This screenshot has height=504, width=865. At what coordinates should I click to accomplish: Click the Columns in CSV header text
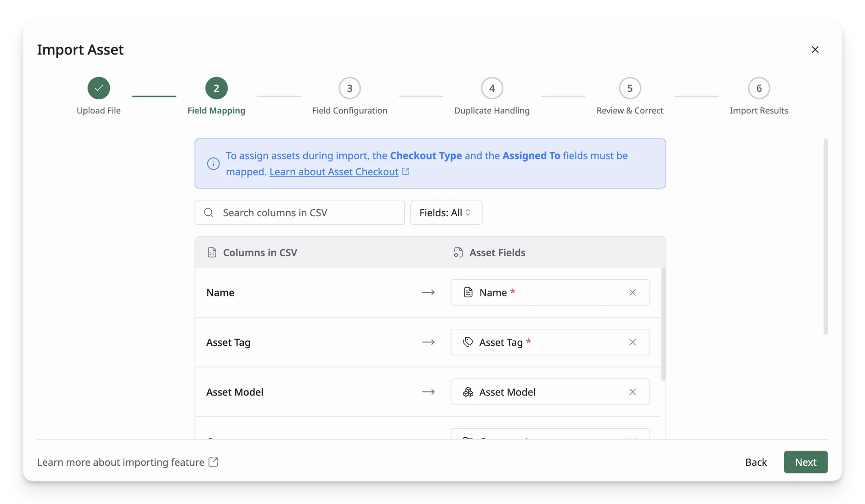260,252
